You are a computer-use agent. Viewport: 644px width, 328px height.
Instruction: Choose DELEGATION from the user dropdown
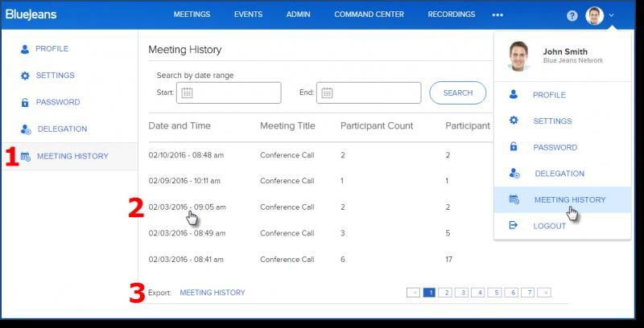[559, 174]
